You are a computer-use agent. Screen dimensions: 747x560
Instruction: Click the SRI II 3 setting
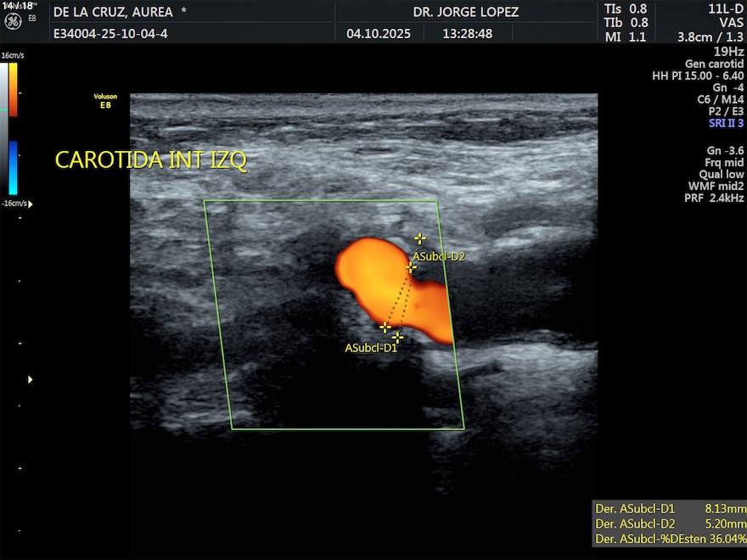click(726, 123)
